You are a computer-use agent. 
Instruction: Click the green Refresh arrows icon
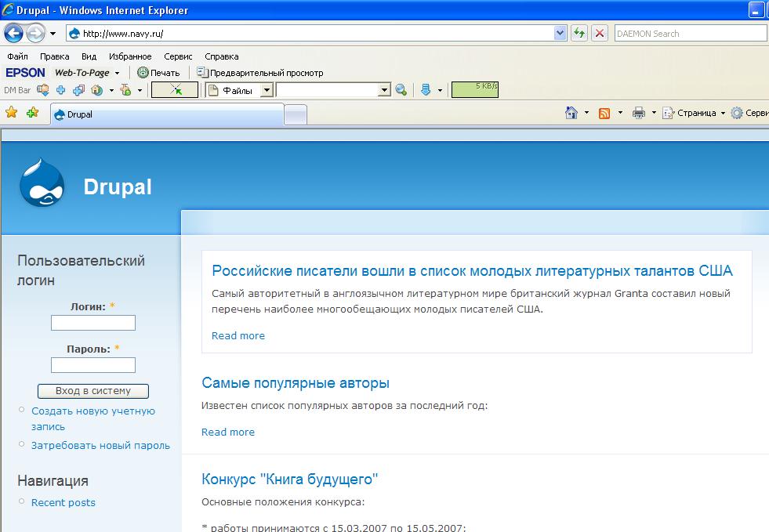[579, 34]
